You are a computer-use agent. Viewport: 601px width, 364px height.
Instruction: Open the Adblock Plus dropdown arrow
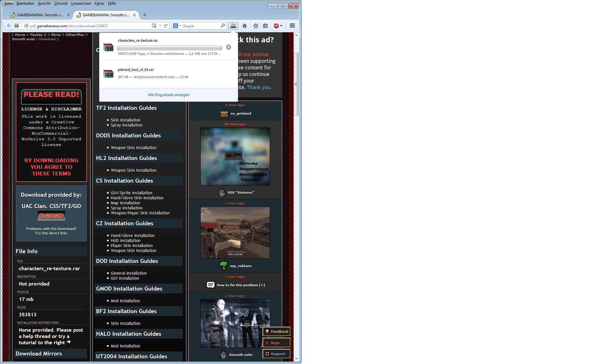(281, 26)
